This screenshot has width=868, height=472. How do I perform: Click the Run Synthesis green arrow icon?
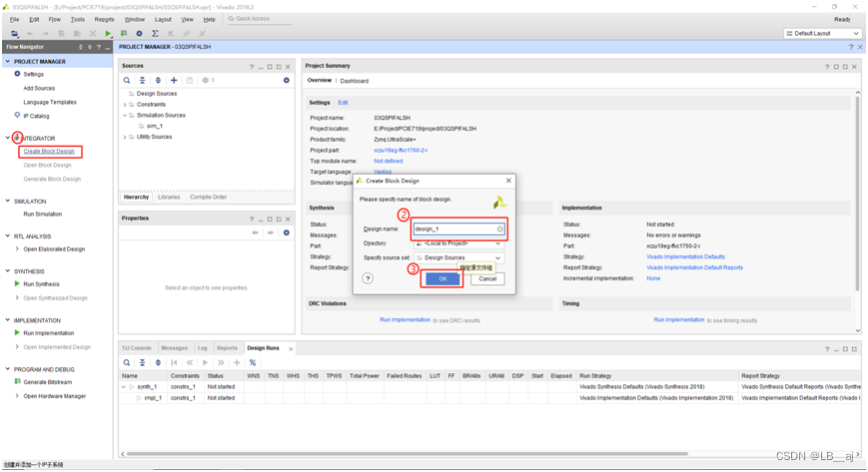17,283
